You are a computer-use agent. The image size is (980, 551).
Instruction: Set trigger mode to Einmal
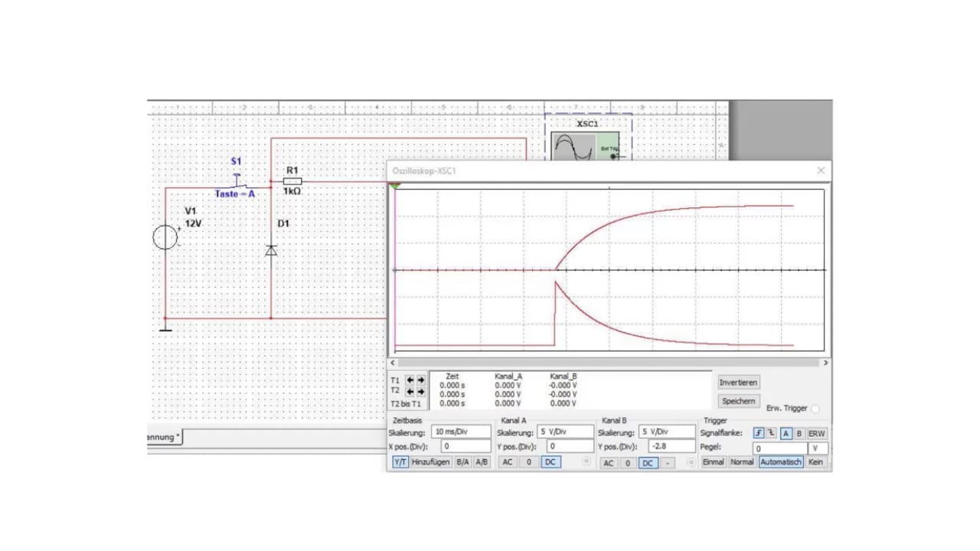[714, 462]
